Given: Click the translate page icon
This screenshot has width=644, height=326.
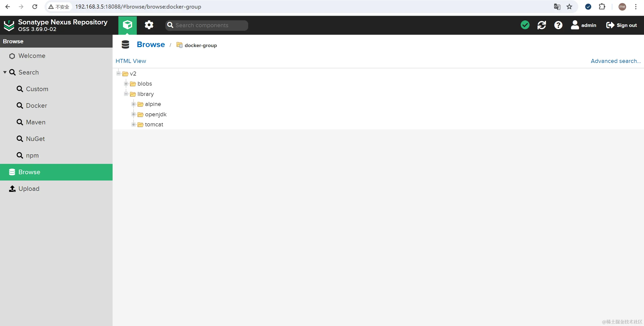Looking at the screenshot, I should click(x=557, y=7).
